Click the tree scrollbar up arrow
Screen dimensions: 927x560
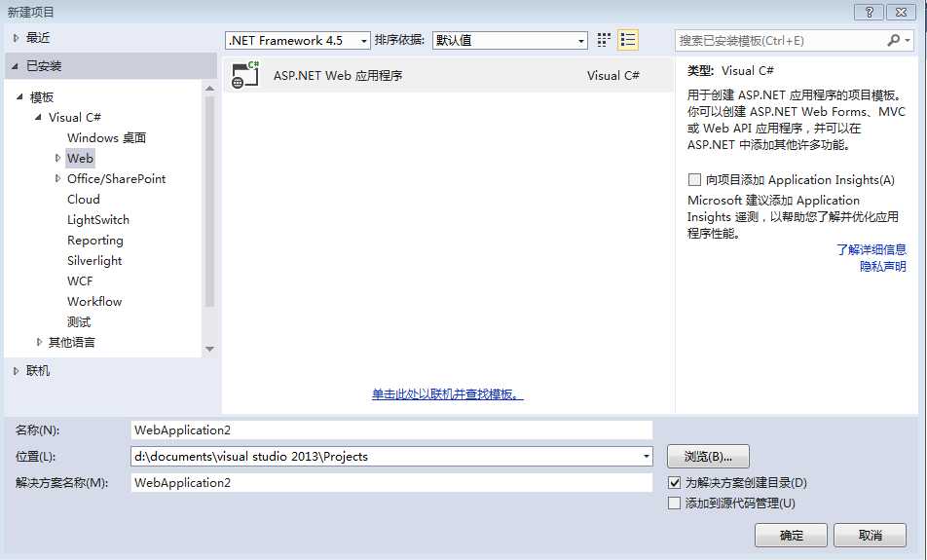(x=209, y=88)
